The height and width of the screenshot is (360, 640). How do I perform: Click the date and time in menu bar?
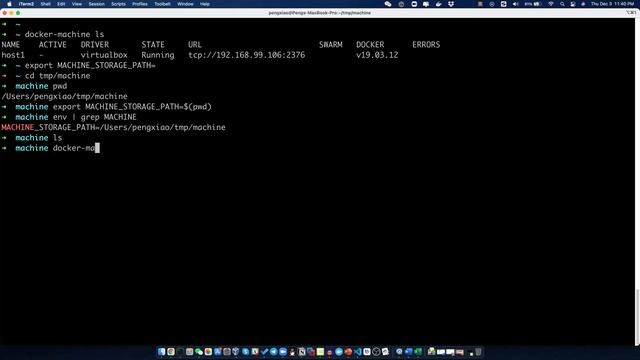613,4
